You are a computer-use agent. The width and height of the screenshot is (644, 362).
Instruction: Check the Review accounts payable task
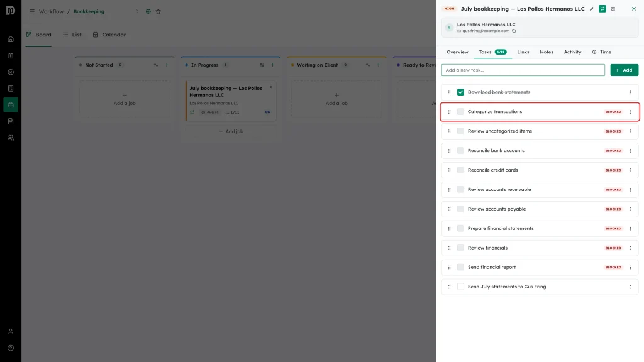460,209
